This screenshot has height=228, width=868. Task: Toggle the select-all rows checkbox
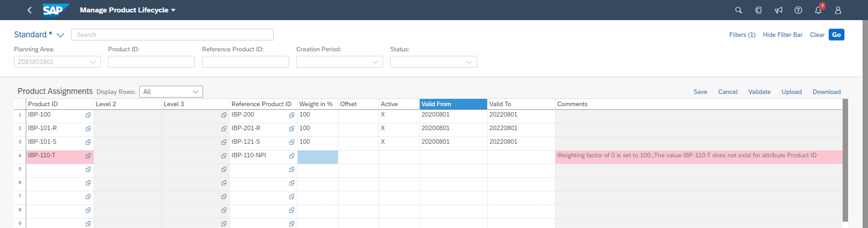20,104
